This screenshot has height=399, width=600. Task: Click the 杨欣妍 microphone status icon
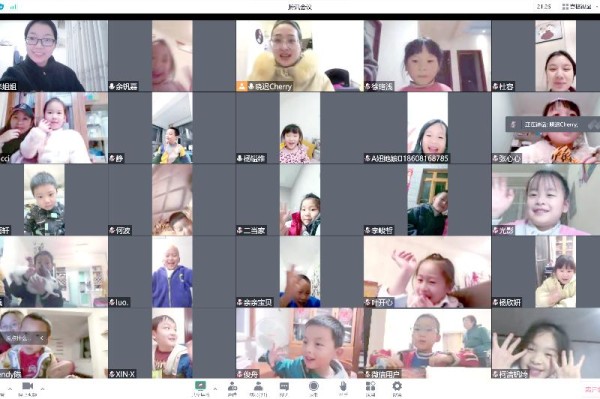click(x=496, y=303)
